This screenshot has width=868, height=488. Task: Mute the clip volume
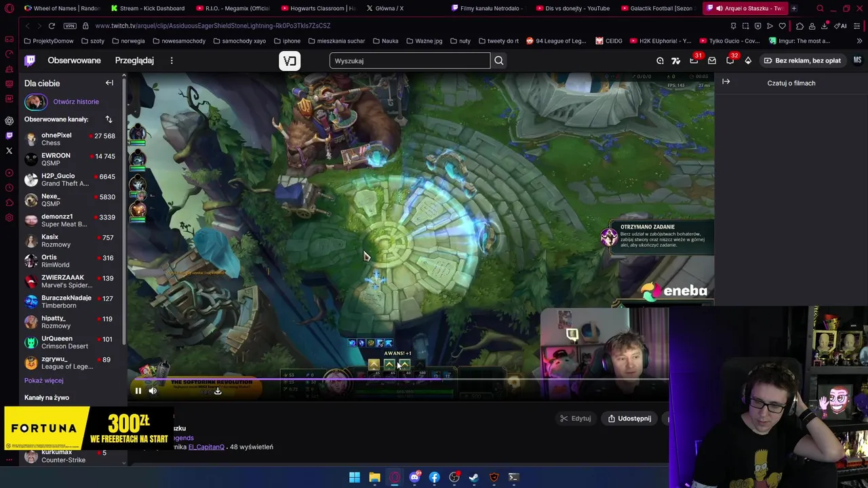(x=153, y=390)
